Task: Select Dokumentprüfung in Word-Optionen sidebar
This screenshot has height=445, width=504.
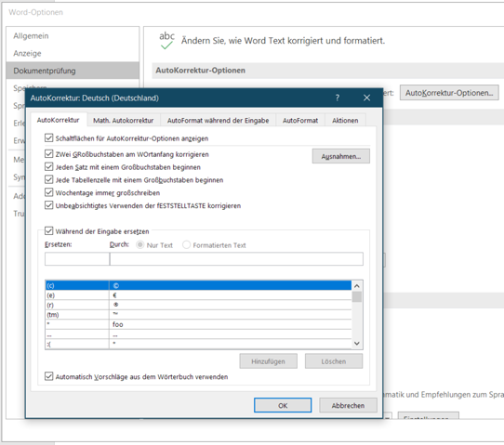Action: (x=73, y=71)
